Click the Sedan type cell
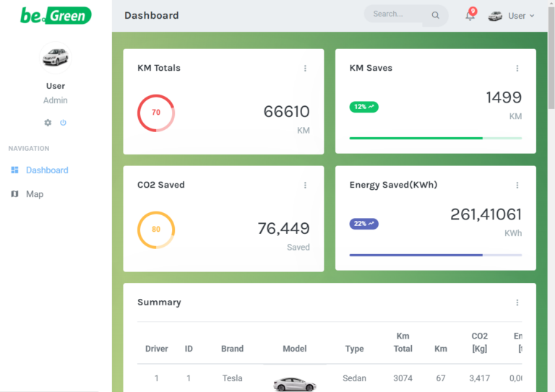The width and height of the screenshot is (555, 392). click(354, 378)
